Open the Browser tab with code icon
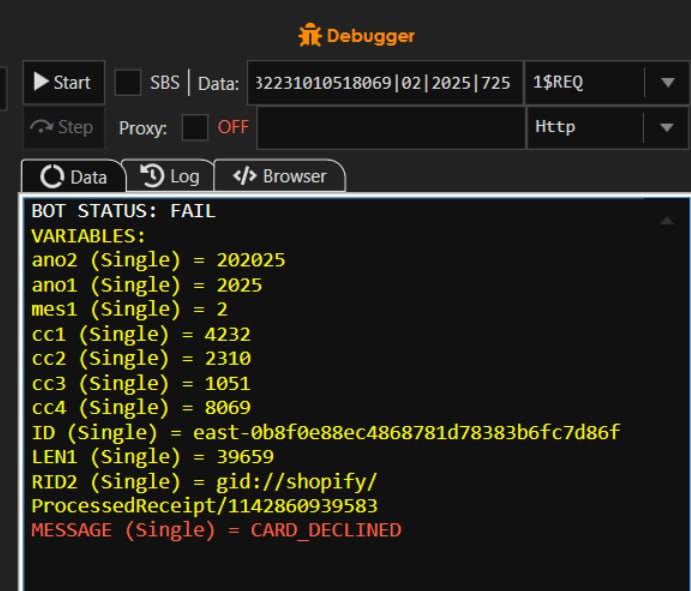 point(279,176)
